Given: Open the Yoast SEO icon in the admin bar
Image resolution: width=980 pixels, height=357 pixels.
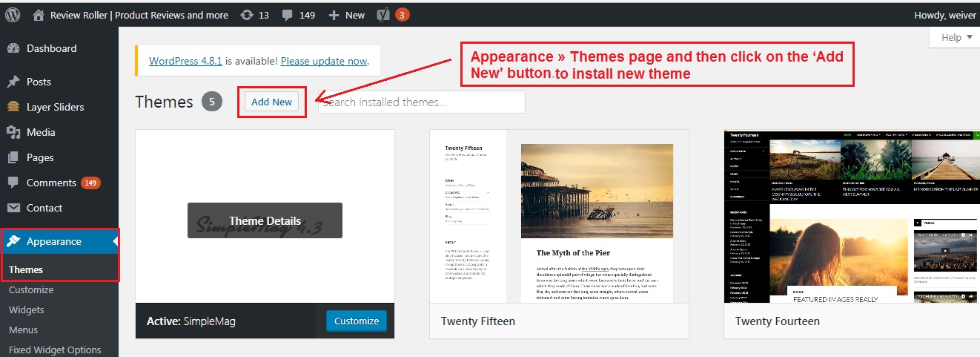Looking at the screenshot, I should point(383,15).
